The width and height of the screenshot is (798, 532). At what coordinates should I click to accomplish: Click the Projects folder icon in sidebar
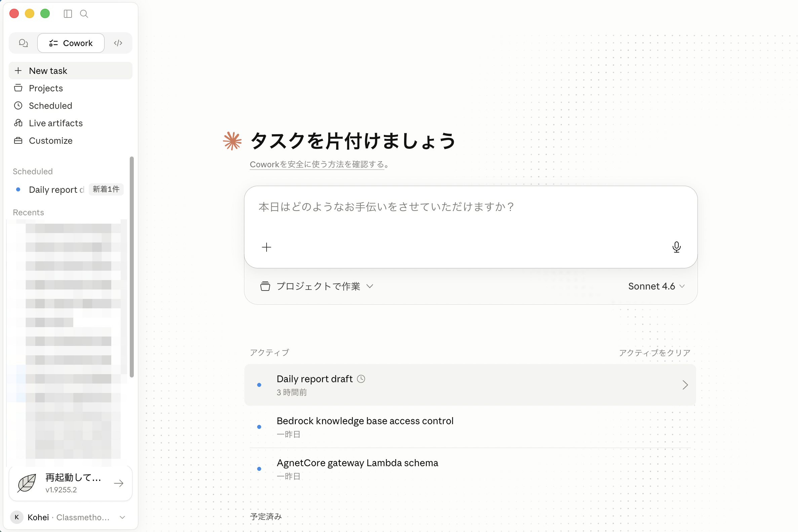pyautogui.click(x=18, y=88)
